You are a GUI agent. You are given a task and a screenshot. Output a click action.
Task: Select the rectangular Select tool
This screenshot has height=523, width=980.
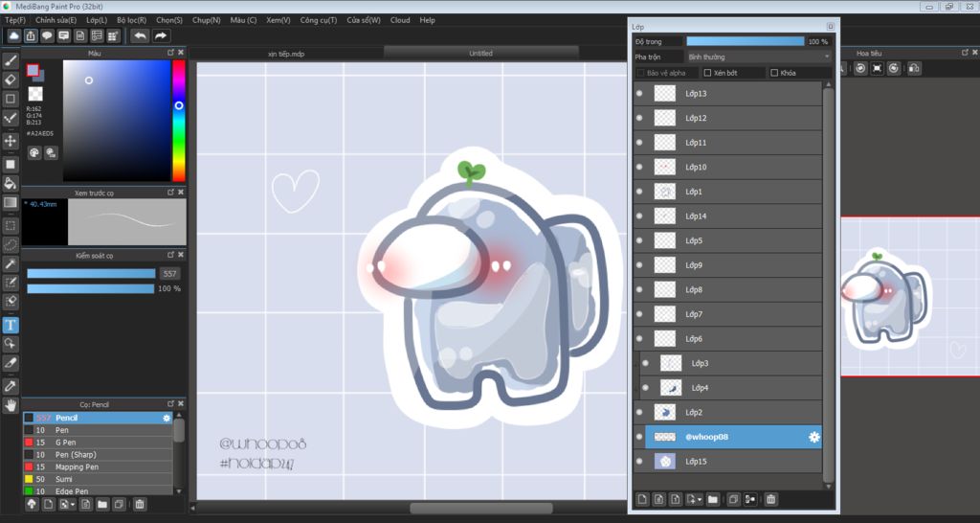click(10, 225)
